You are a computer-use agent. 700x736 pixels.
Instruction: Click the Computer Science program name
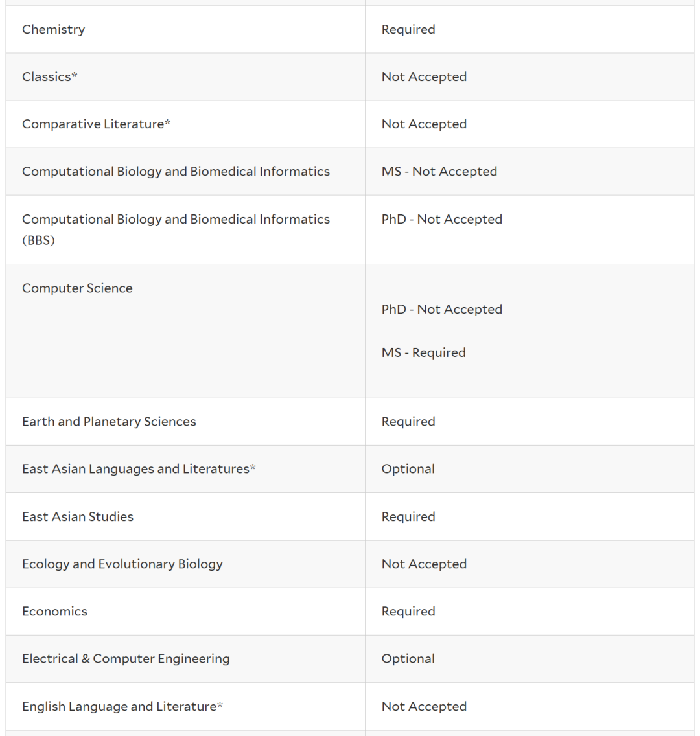click(77, 288)
